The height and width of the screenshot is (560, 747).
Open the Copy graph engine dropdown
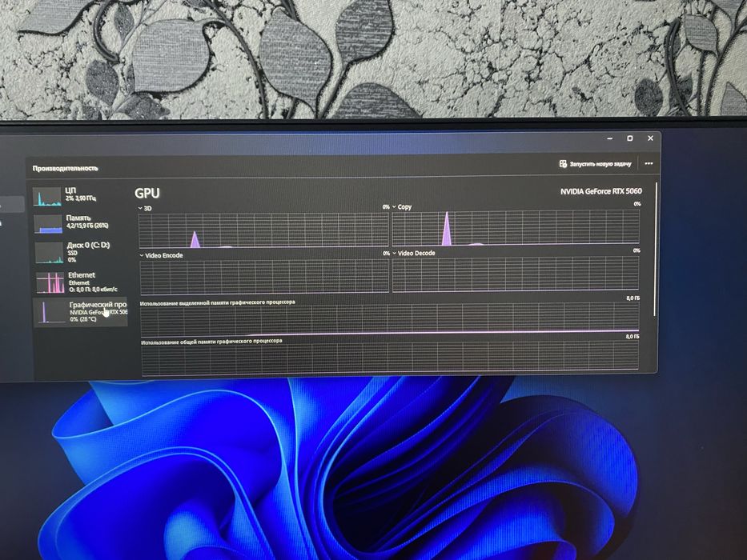click(402, 206)
